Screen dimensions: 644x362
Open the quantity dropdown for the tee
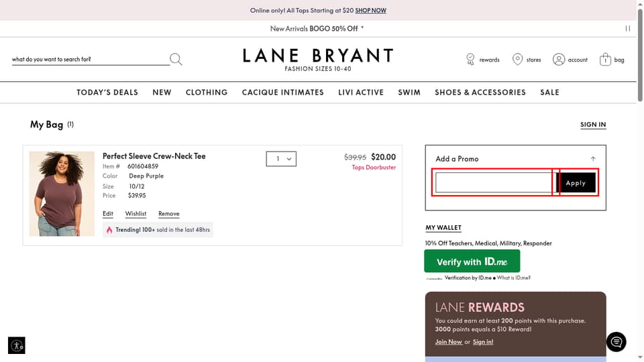coord(281,159)
